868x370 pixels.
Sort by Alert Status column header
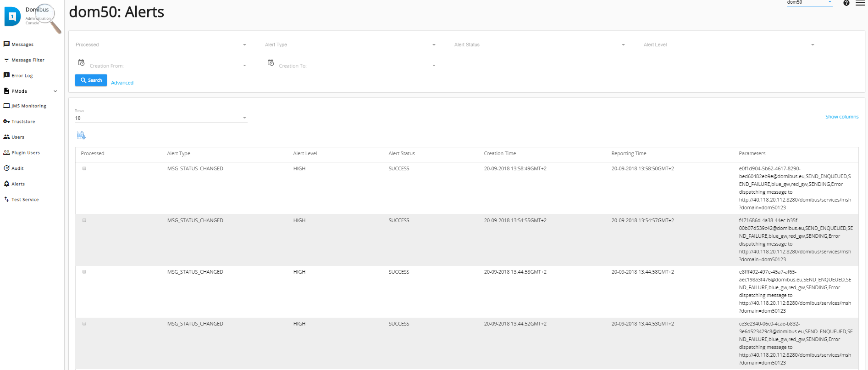click(x=402, y=153)
